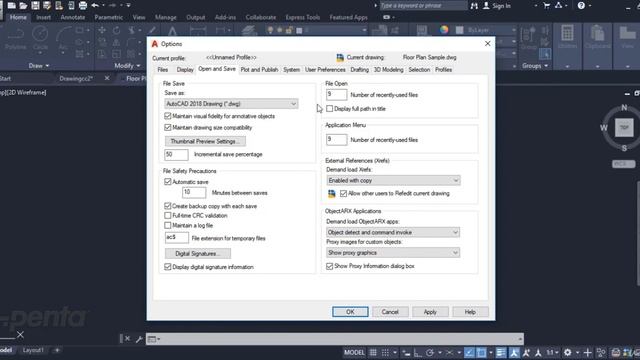
Task: Open the annotation scale 1:1 dropdown
Action: tap(553, 352)
